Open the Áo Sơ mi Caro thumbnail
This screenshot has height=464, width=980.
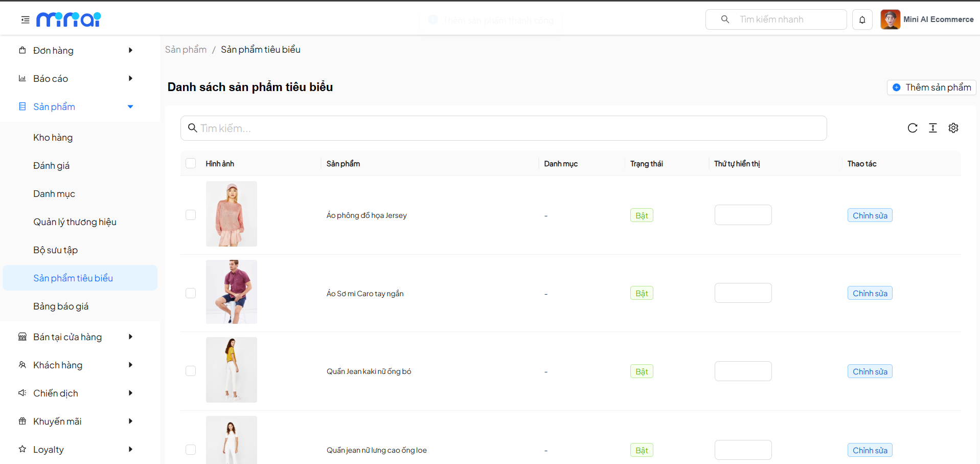232,292
